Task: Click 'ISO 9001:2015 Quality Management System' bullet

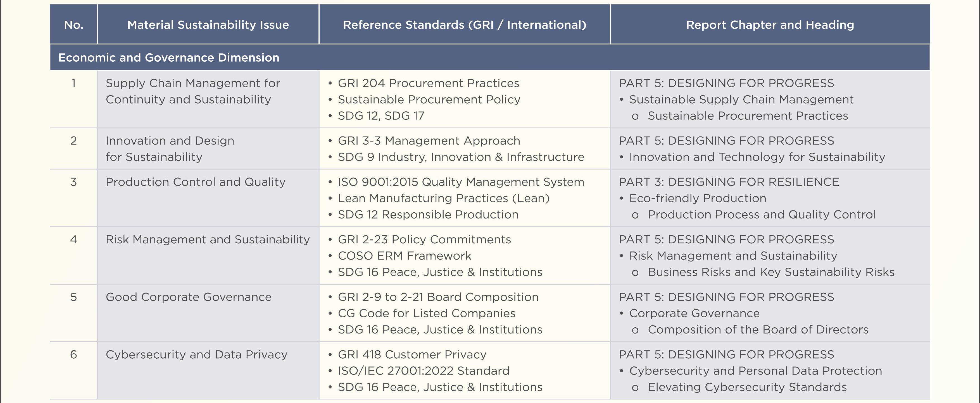Action: click(461, 182)
